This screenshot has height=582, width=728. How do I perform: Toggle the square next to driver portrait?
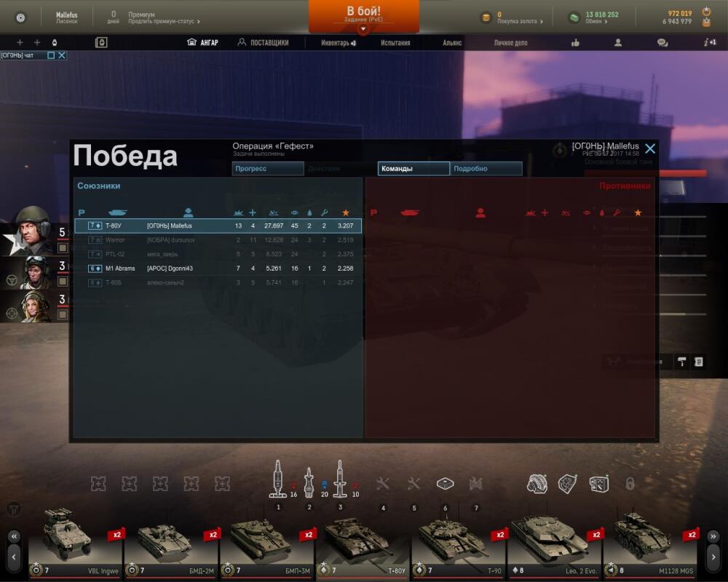coord(63,282)
